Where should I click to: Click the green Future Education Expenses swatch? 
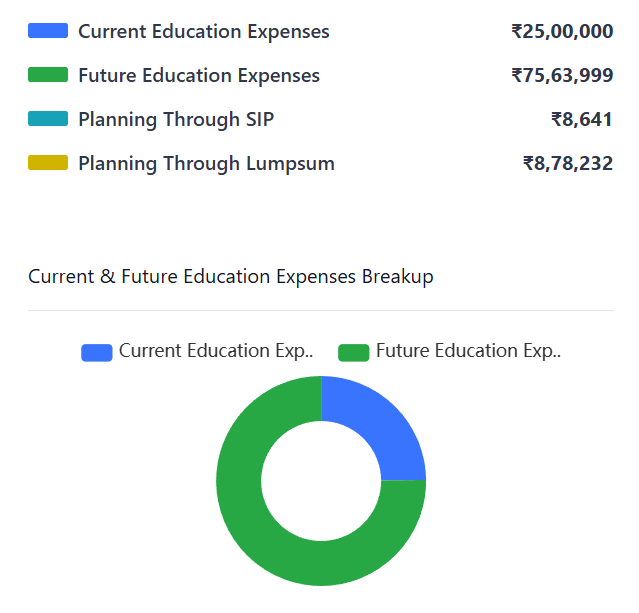click(48, 75)
